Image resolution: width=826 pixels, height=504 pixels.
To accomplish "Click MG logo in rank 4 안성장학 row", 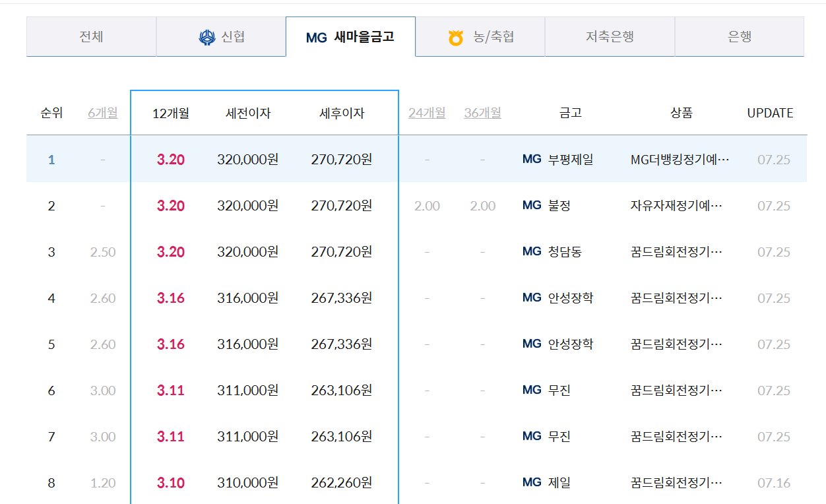I will 532,298.
